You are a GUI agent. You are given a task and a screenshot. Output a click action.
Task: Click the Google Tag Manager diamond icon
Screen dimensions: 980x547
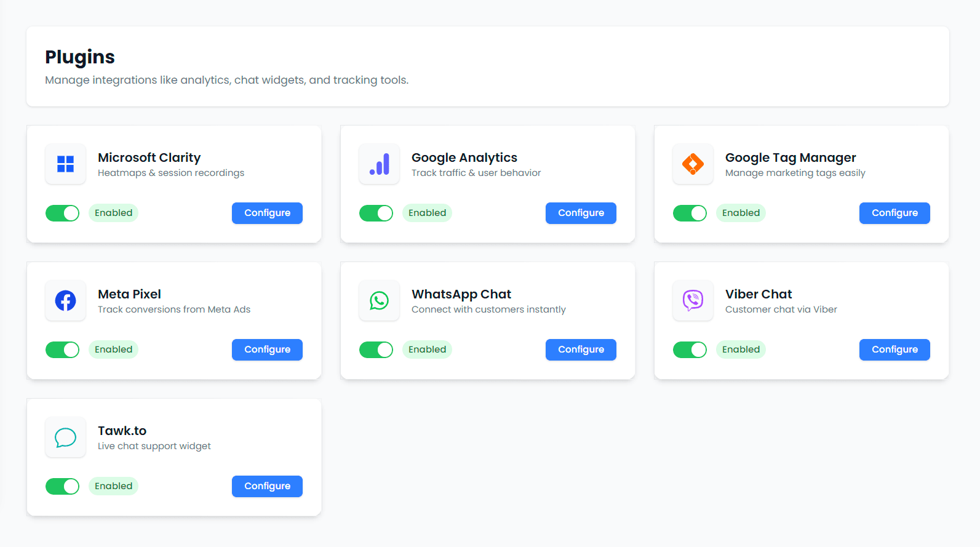(693, 164)
